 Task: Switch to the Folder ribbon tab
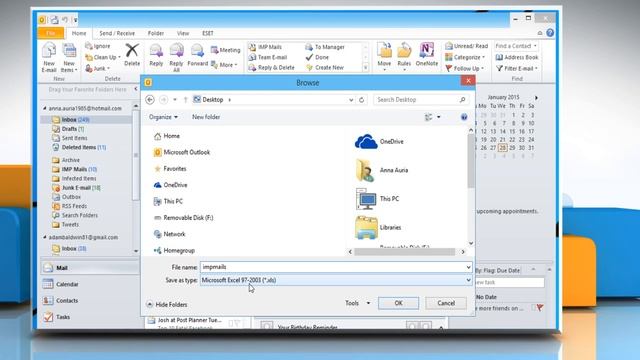point(156,33)
